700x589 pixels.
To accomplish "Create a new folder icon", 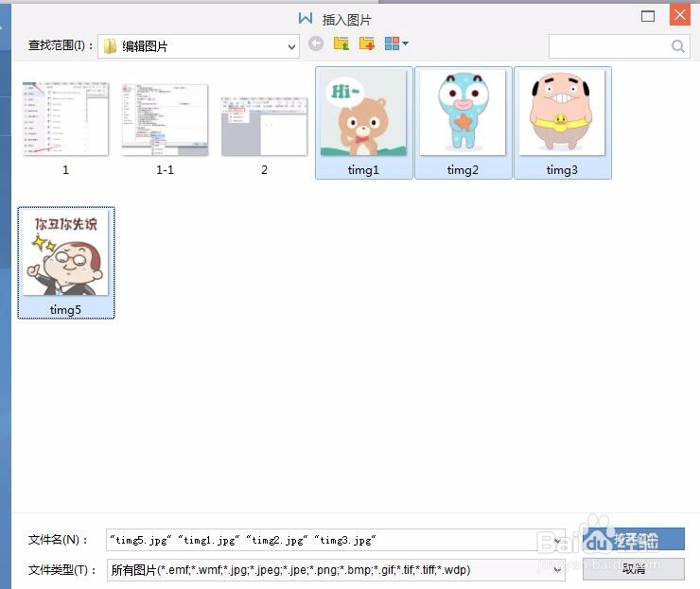I will [366, 43].
